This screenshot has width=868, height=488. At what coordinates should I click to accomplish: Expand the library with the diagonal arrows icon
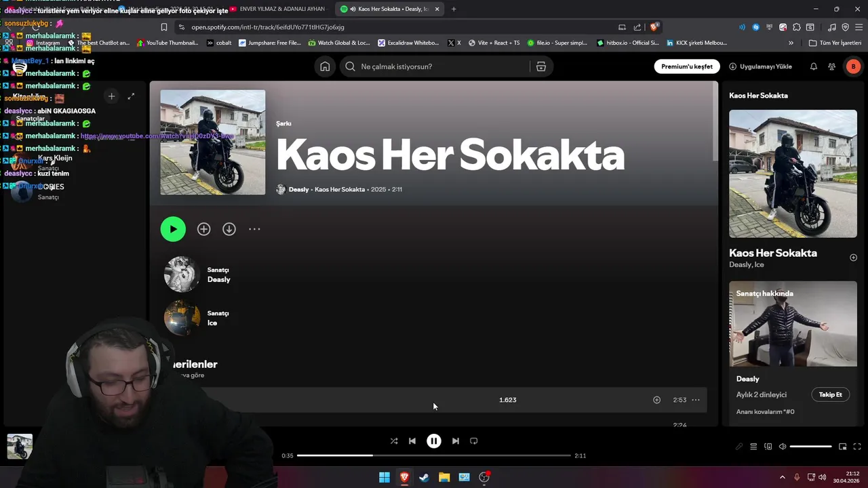click(131, 96)
